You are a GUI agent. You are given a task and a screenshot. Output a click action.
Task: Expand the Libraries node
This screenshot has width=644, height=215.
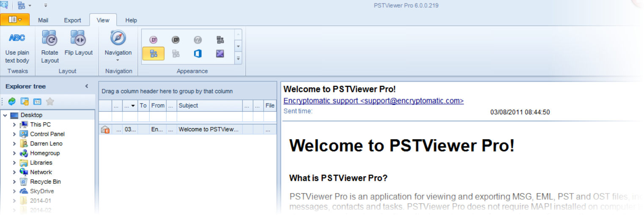coord(14,163)
